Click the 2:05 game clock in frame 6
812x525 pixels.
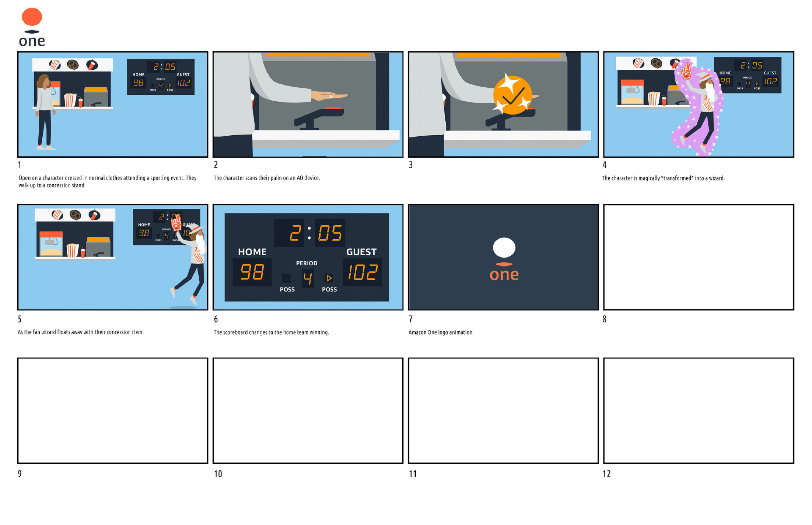[310, 232]
